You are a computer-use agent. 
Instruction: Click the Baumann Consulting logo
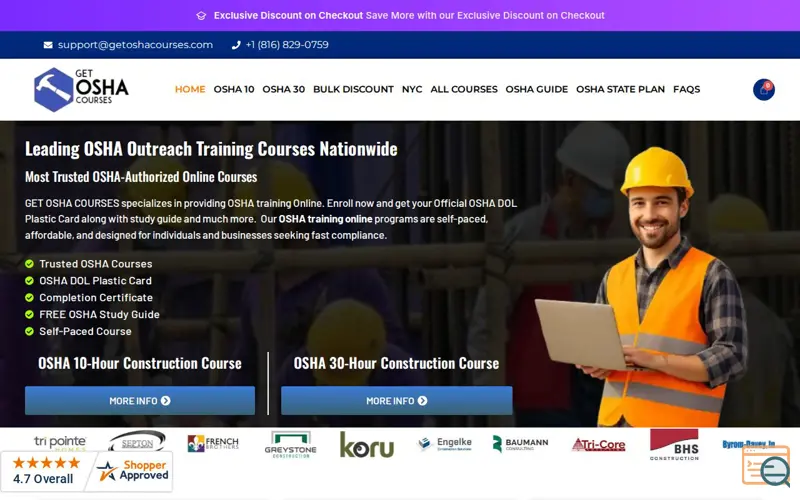click(520, 443)
